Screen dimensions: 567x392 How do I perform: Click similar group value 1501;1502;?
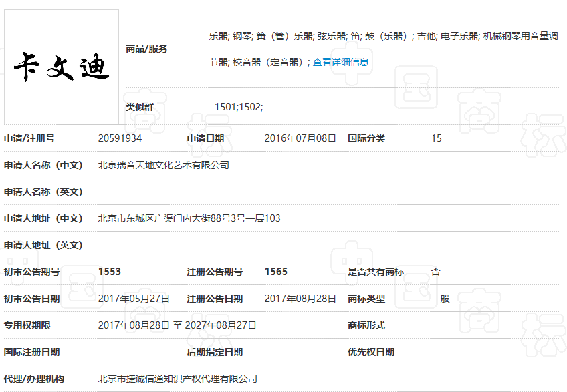click(x=239, y=107)
